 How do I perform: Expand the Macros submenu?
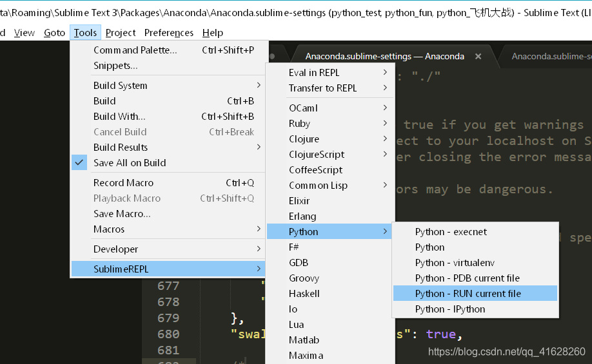coord(168,229)
